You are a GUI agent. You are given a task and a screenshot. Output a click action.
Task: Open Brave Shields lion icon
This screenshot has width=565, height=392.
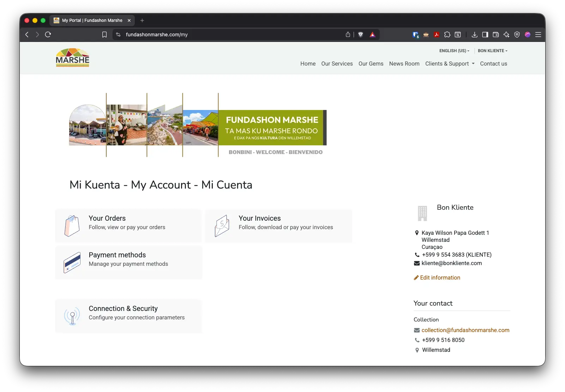[x=361, y=35]
